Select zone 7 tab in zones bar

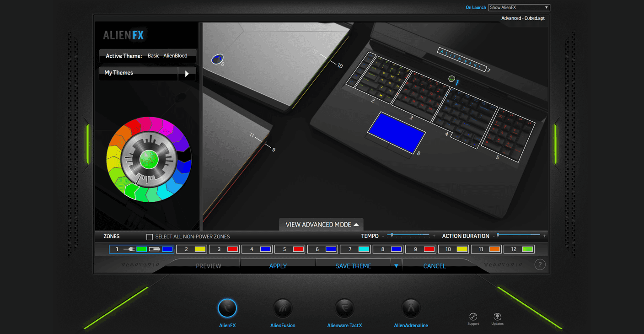[x=355, y=249]
